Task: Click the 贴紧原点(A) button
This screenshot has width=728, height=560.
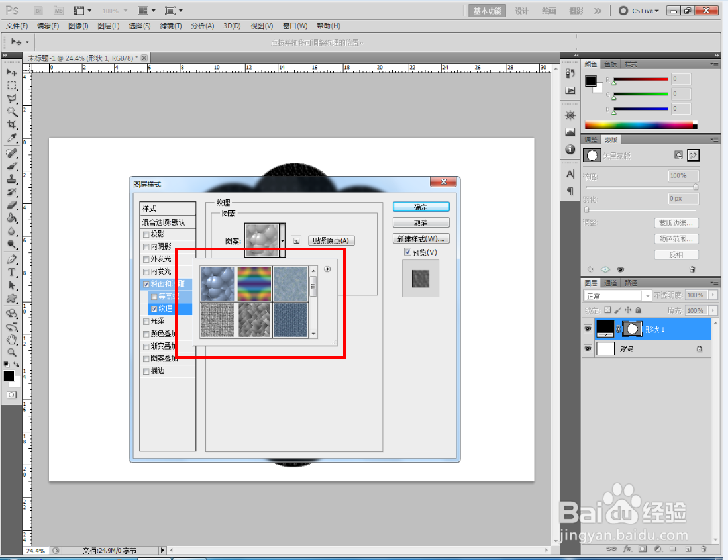Action: pyautogui.click(x=331, y=240)
